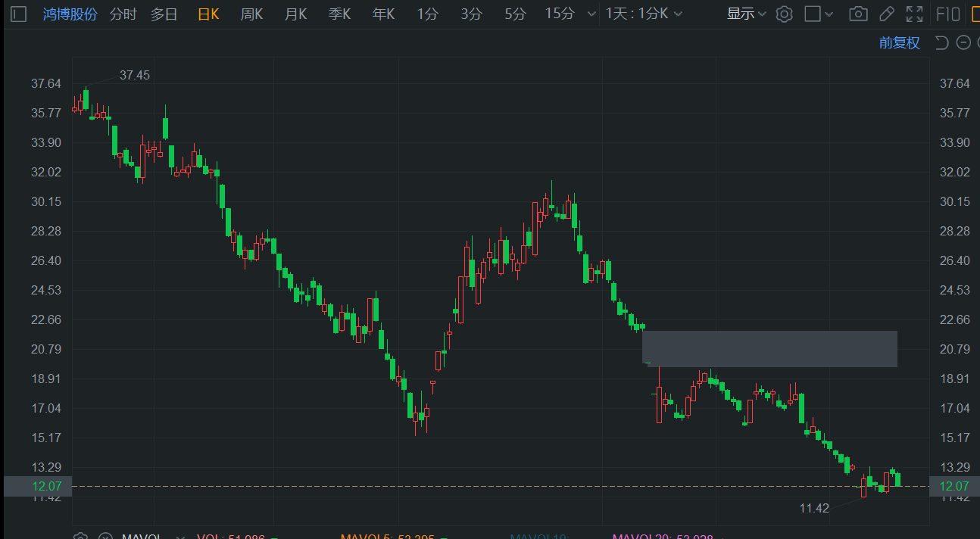This screenshot has height=539, width=980.
Task: Toggle 前复权 price adjustment
Action: pyautogui.click(x=899, y=42)
